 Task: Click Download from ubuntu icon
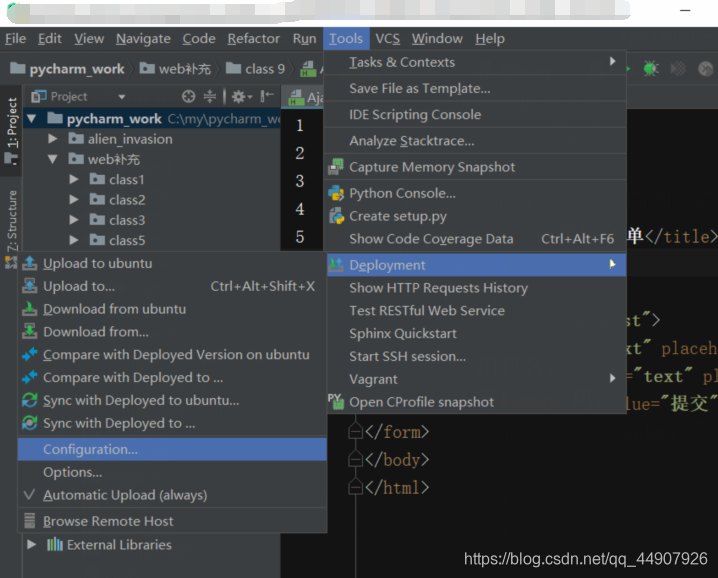pyautogui.click(x=30, y=309)
